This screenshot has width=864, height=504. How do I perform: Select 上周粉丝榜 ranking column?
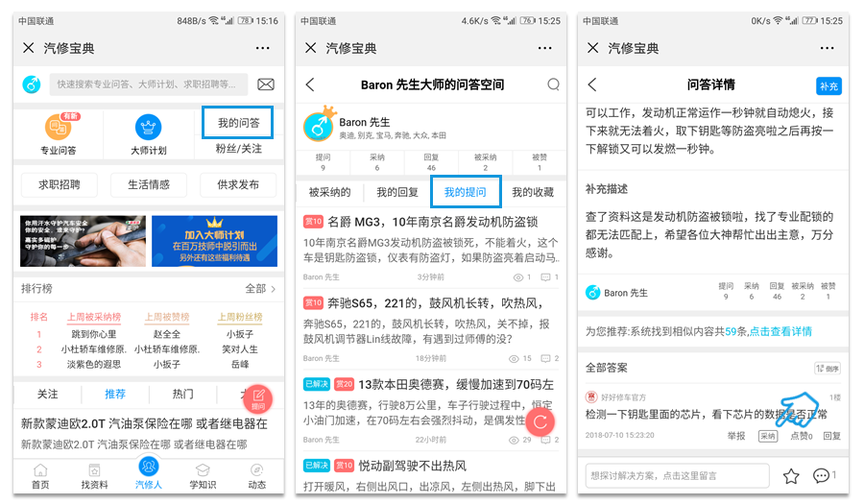240,317
